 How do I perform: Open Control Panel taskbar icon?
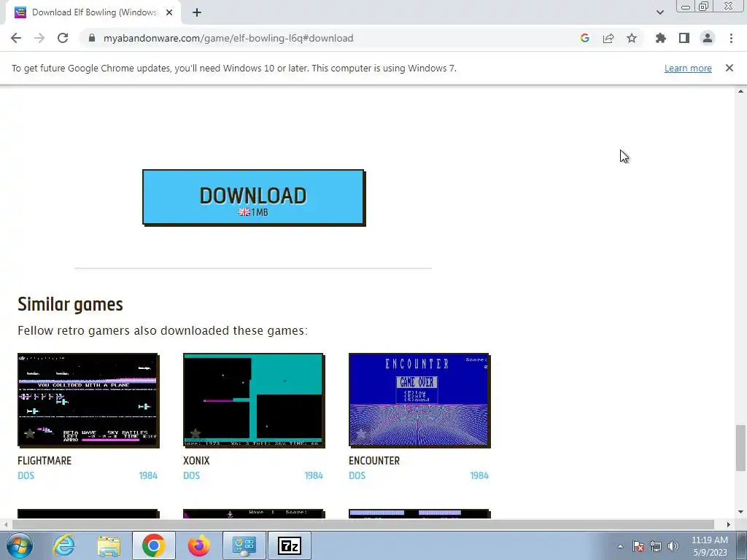[244, 545]
